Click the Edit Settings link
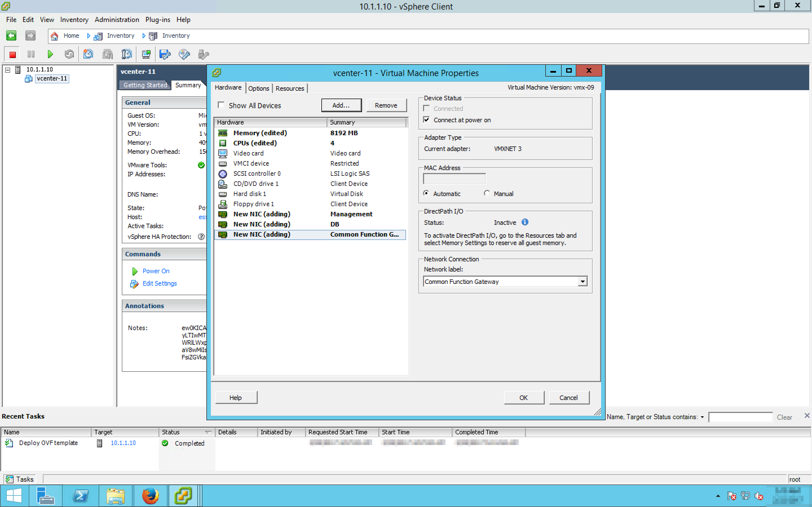 pyautogui.click(x=159, y=284)
